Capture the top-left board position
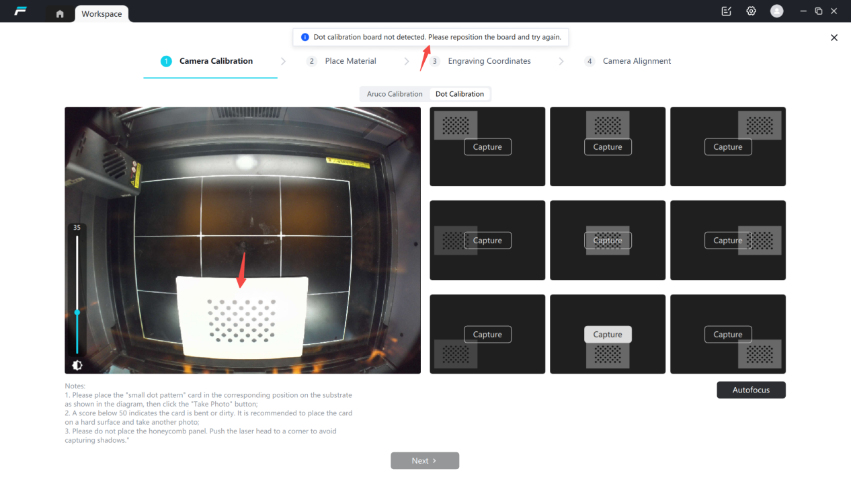Viewport: 851px width, 504px height. click(487, 147)
